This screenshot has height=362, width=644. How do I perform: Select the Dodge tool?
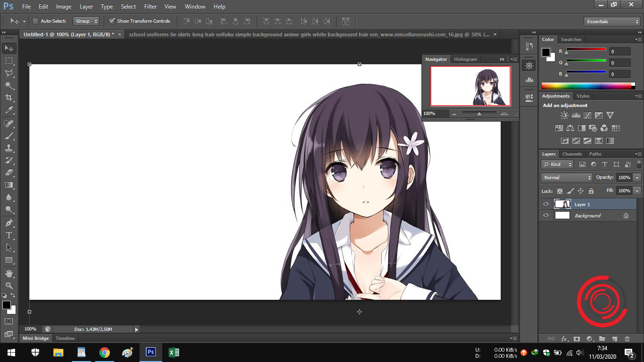[x=9, y=209]
